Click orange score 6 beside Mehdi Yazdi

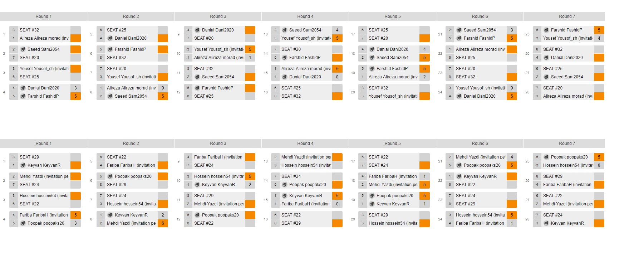(x=163, y=223)
